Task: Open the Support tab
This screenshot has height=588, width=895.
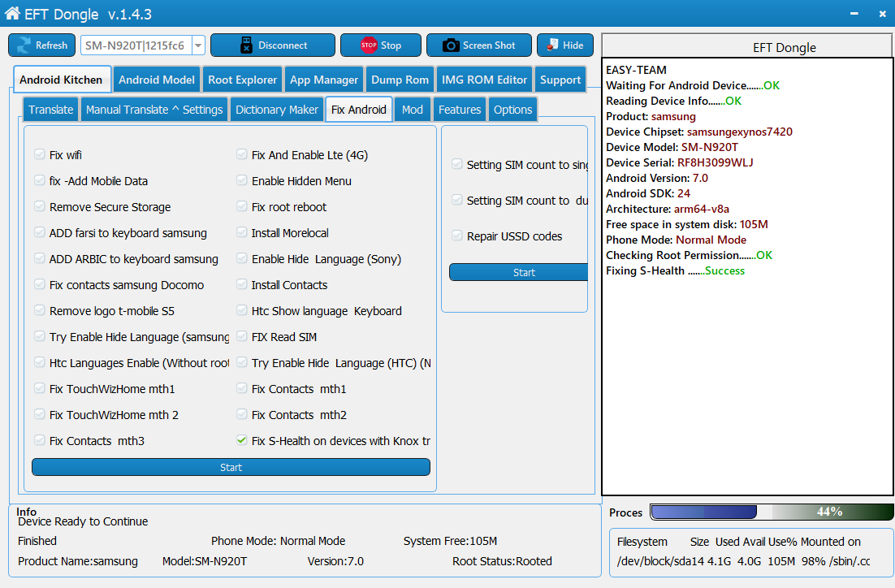Action: click(x=560, y=80)
